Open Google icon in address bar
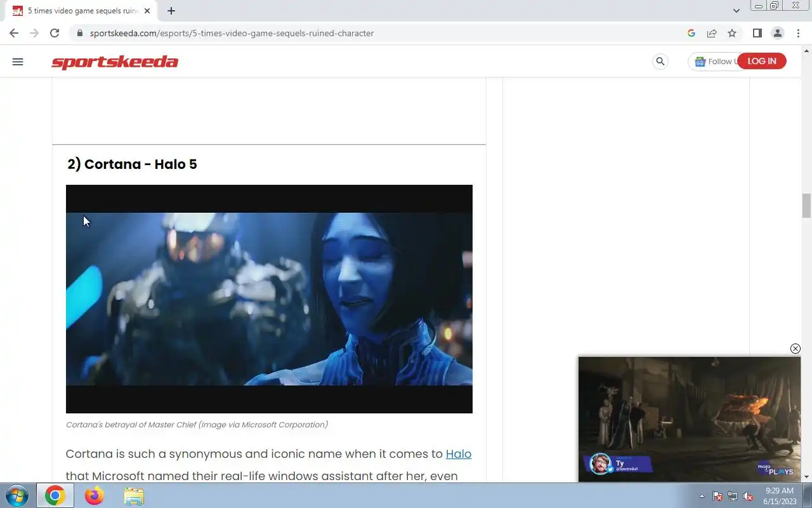 [x=691, y=33]
